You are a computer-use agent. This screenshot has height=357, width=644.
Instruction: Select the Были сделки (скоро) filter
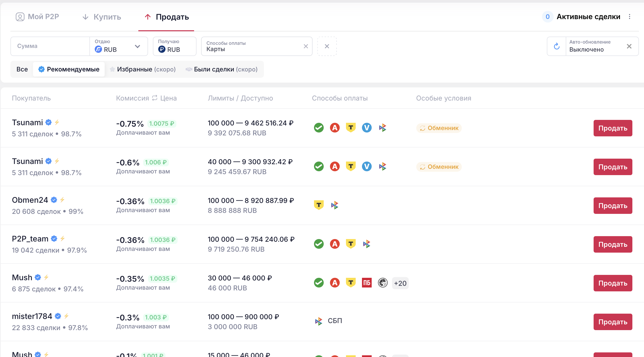click(221, 69)
